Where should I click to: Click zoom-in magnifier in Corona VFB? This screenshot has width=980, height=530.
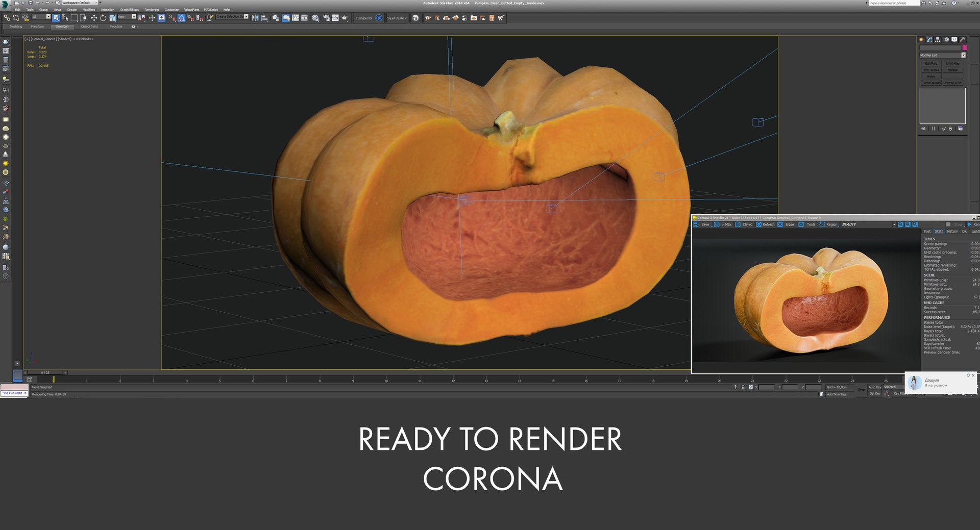901,224
